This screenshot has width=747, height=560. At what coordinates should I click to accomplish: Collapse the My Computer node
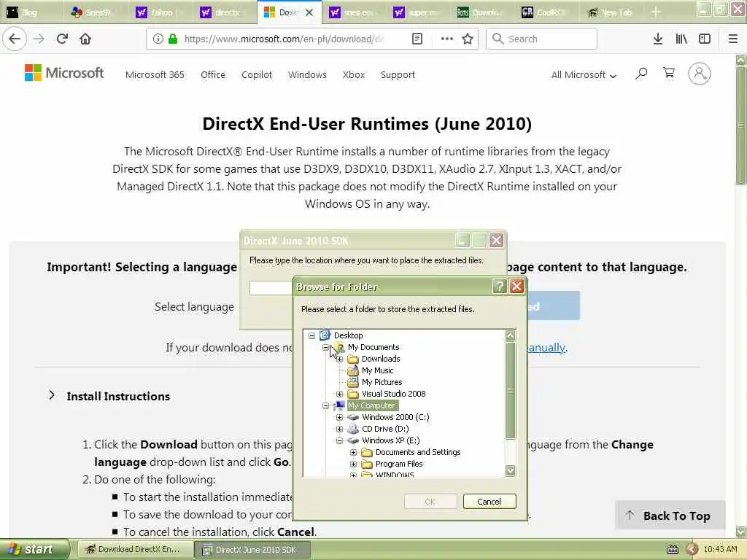(x=326, y=405)
